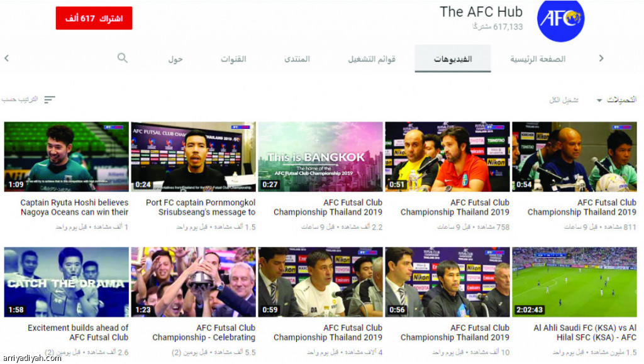644x364 pixels.
Task: Click the channel search magnifier icon
Action: (123, 58)
